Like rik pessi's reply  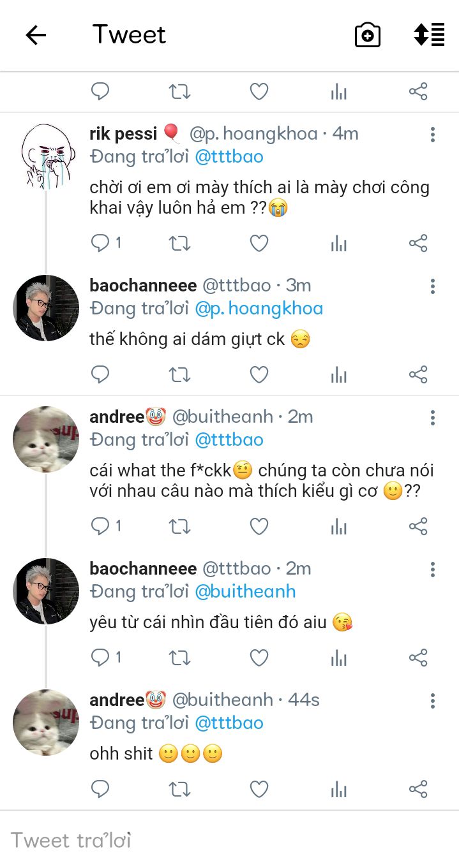tap(259, 243)
